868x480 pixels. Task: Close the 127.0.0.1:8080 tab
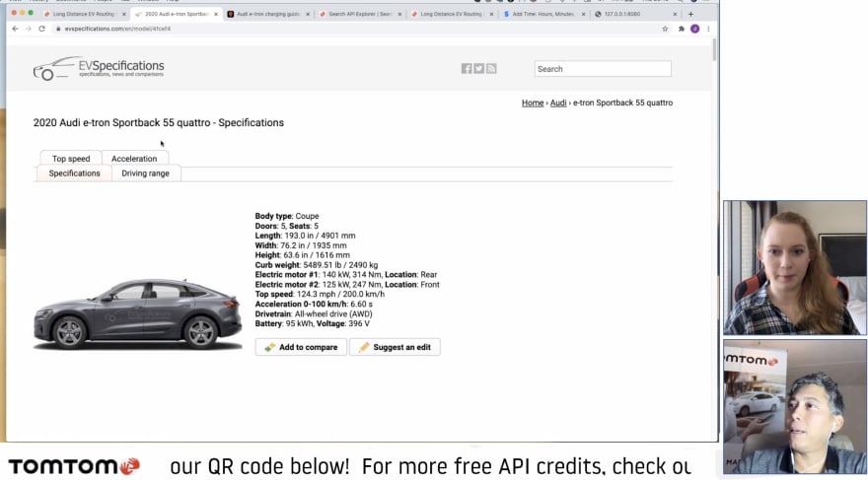(x=675, y=14)
